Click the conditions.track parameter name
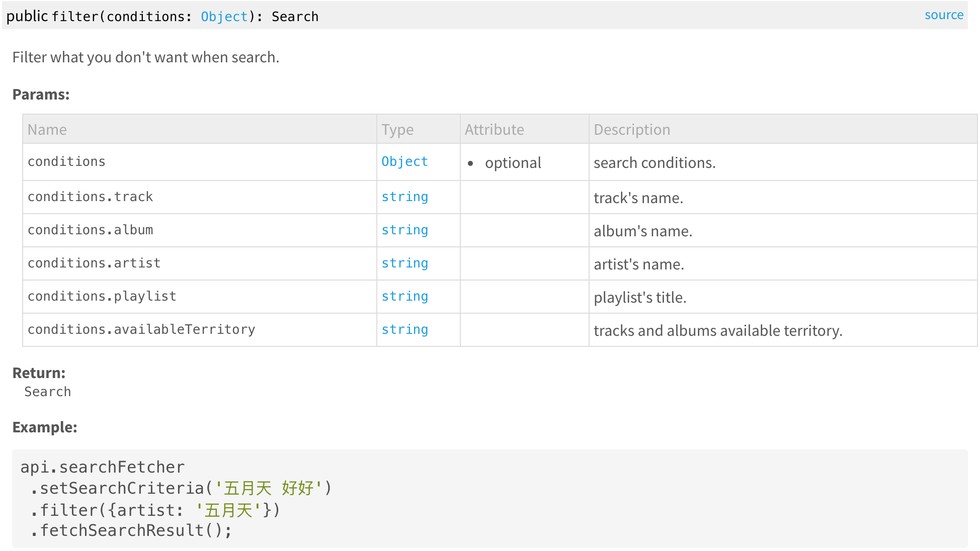The height and width of the screenshot is (551, 980). (x=90, y=197)
